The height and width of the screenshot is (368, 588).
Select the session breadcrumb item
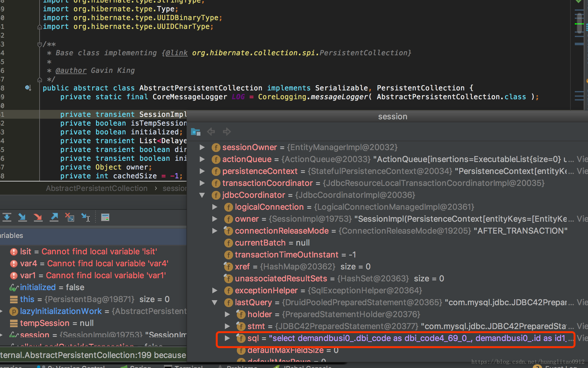coord(175,188)
